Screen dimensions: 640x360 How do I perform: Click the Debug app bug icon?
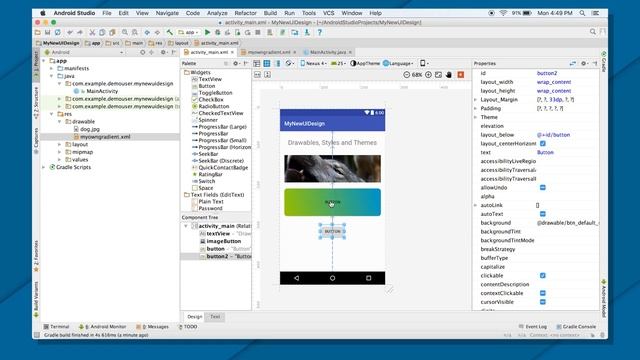[x=218, y=32]
